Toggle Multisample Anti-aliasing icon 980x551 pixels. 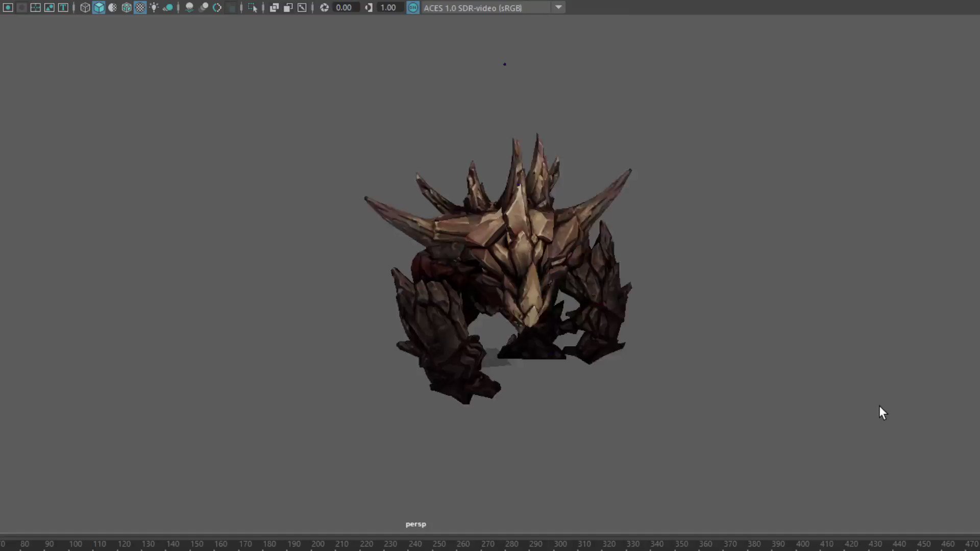point(217,8)
